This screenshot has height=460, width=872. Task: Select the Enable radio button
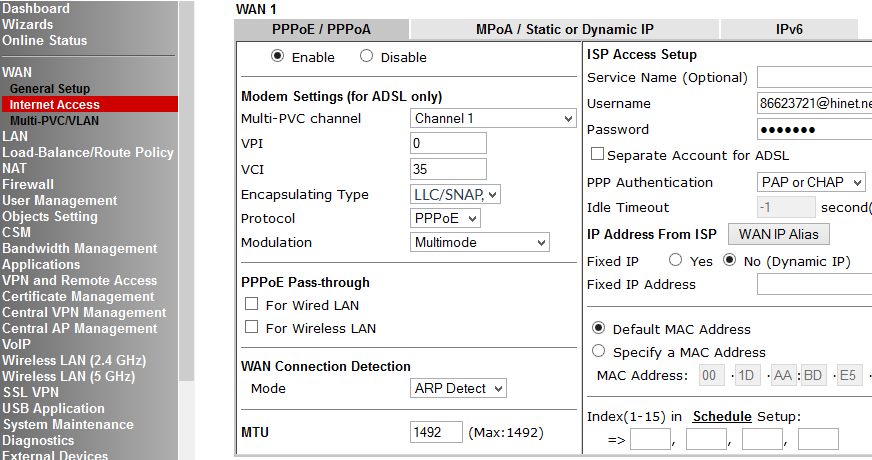(x=277, y=57)
